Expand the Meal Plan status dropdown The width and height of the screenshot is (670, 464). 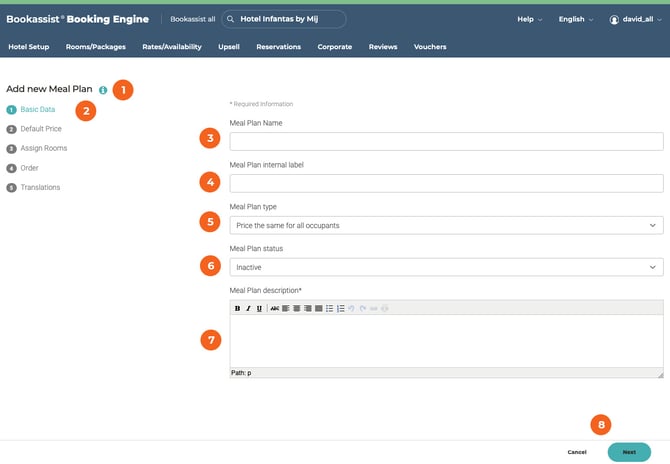coord(446,267)
